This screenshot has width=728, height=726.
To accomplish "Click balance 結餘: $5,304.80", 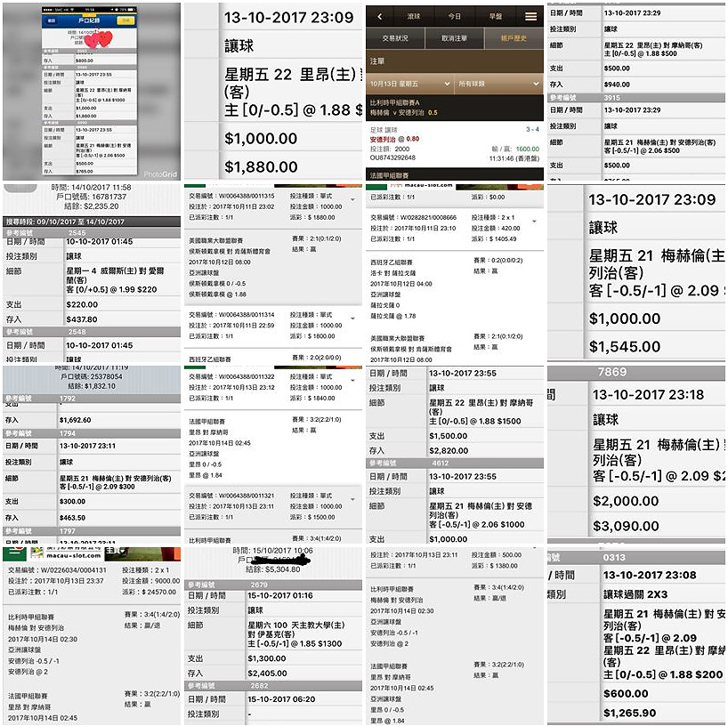I will point(272,569).
